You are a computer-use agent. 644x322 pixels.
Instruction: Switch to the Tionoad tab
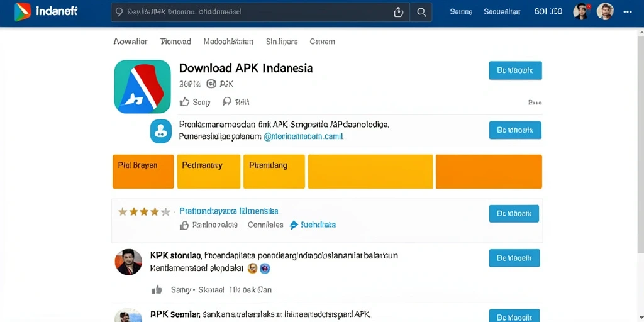[175, 42]
